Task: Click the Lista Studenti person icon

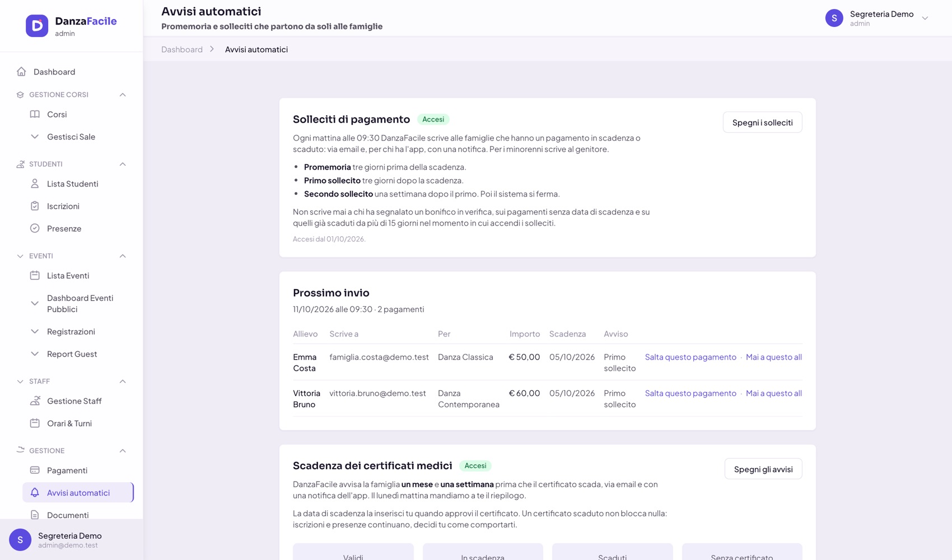Action: (35, 184)
